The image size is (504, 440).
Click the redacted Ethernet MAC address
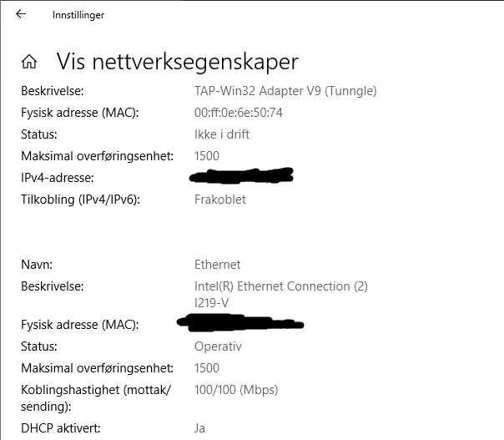pos(240,322)
